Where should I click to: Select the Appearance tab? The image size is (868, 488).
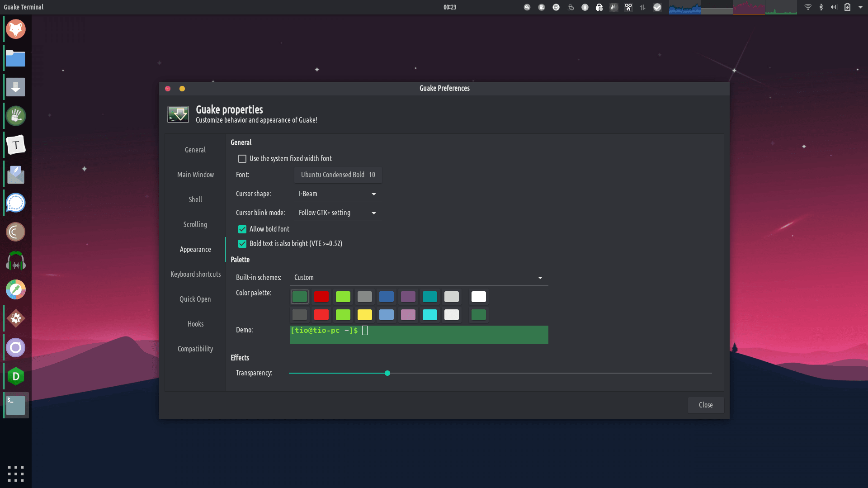[195, 249]
